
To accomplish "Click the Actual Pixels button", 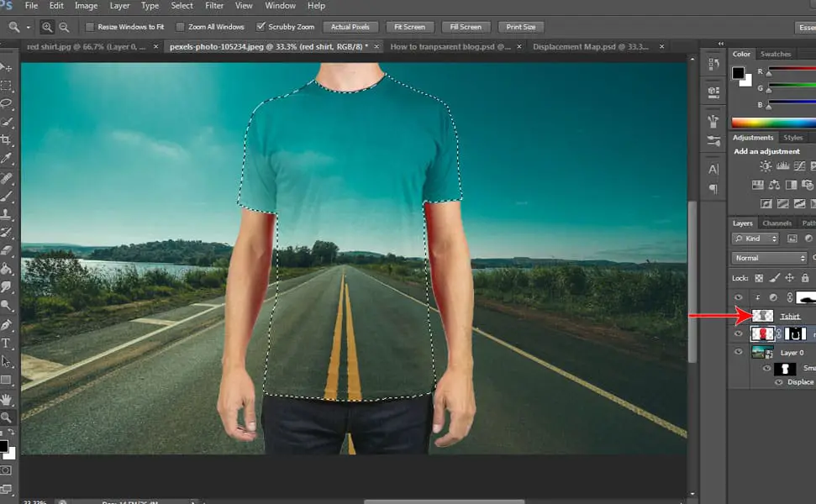I will [350, 26].
